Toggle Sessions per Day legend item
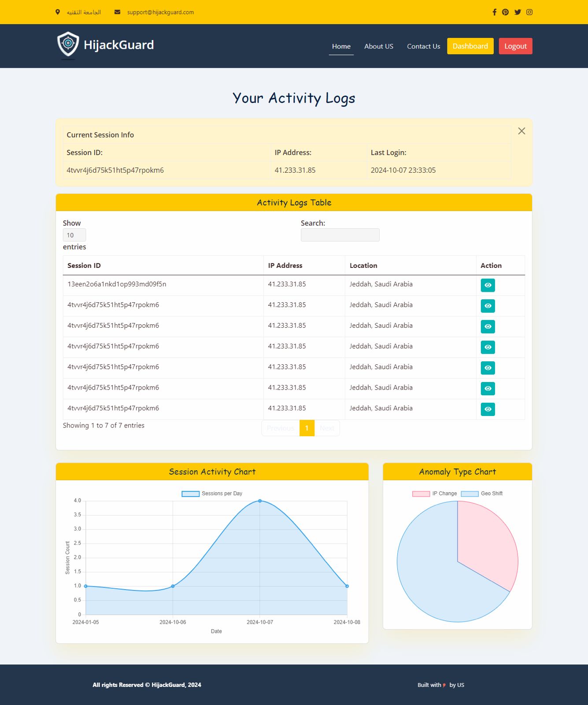The height and width of the screenshot is (705, 588). point(212,493)
